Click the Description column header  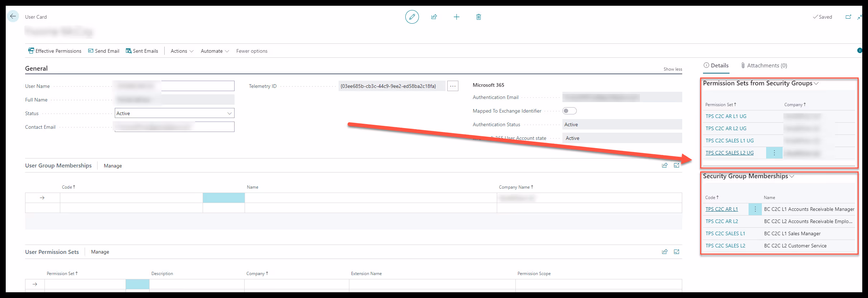(x=162, y=274)
